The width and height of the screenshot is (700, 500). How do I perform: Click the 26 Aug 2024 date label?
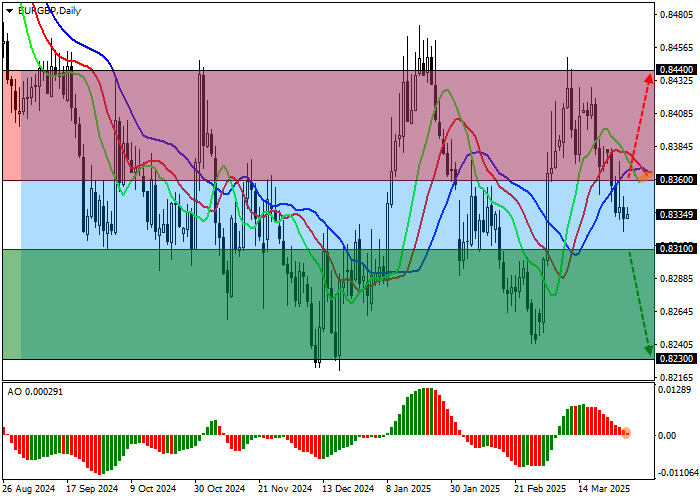point(28,489)
